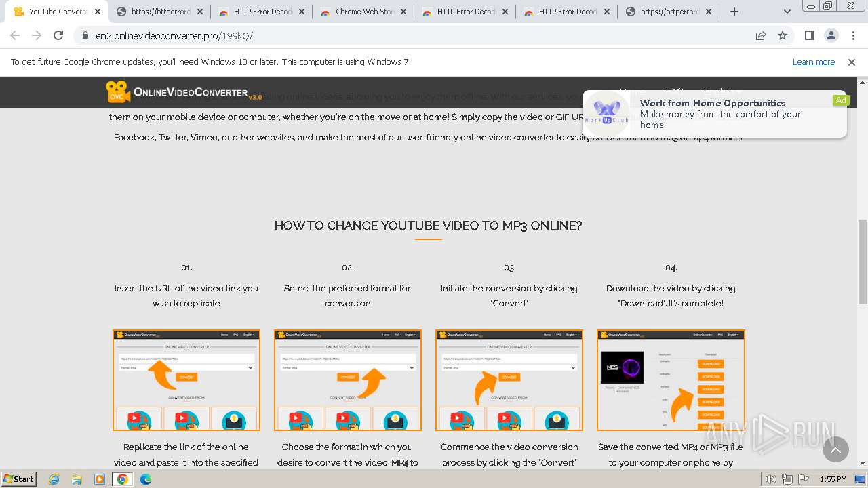Click the Share page icon in address bar
This screenshot has width=868, height=488.
pyautogui.click(x=761, y=35)
